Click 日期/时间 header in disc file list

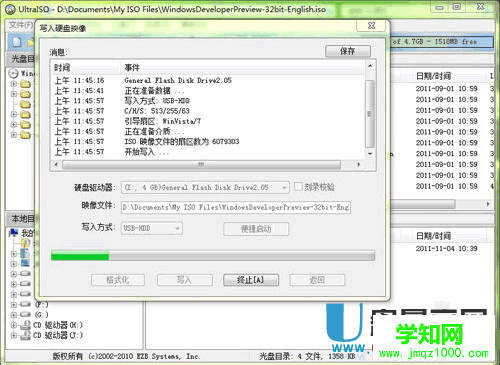[433, 76]
